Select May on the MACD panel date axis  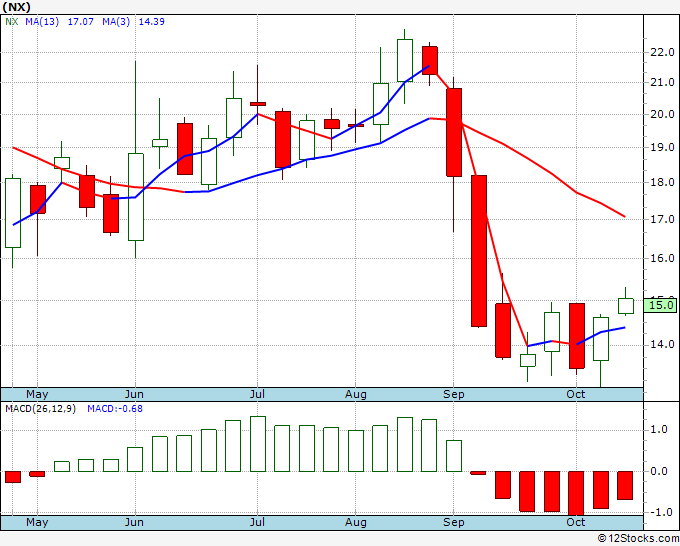37,522
